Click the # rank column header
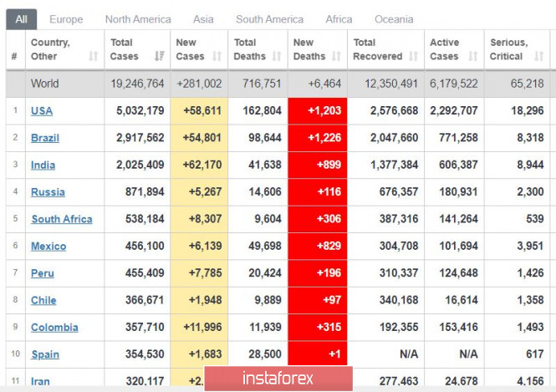 [x=14, y=57]
